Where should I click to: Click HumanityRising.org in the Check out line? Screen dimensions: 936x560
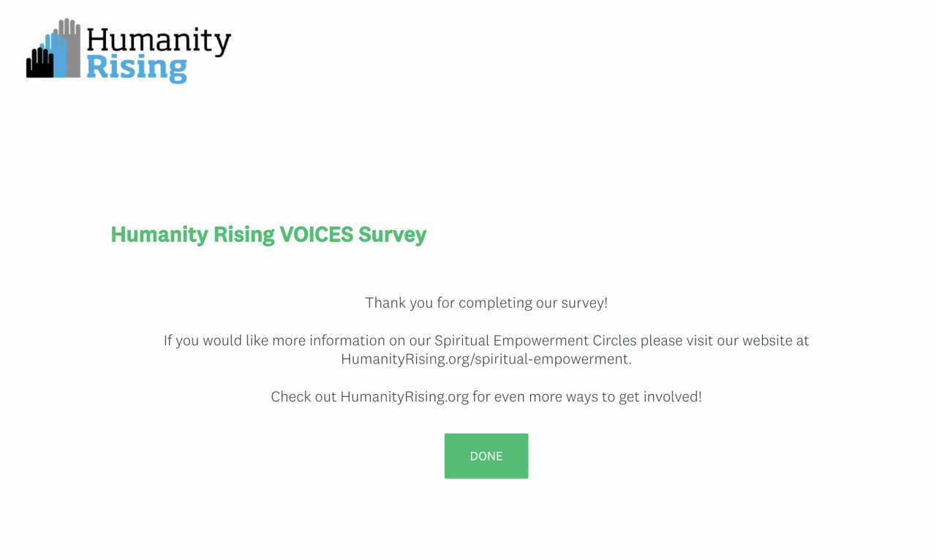click(x=404, y=397)
